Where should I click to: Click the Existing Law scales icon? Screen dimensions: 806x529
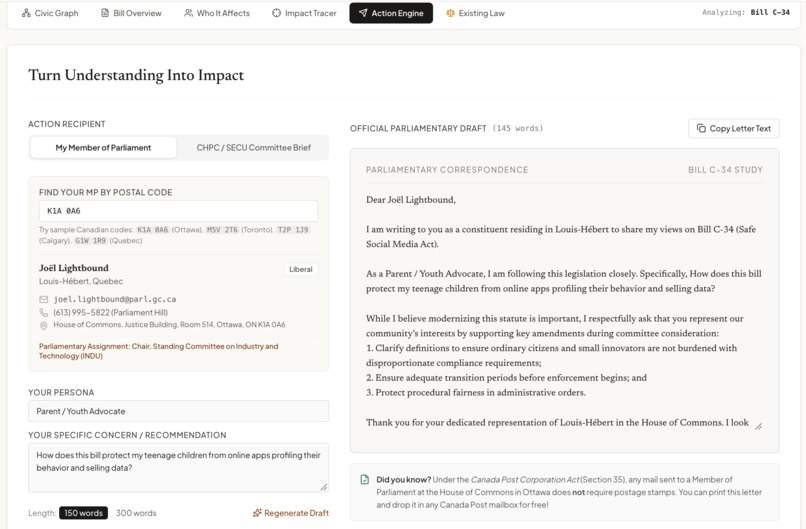pyautogui.click(x=450, y=13)
